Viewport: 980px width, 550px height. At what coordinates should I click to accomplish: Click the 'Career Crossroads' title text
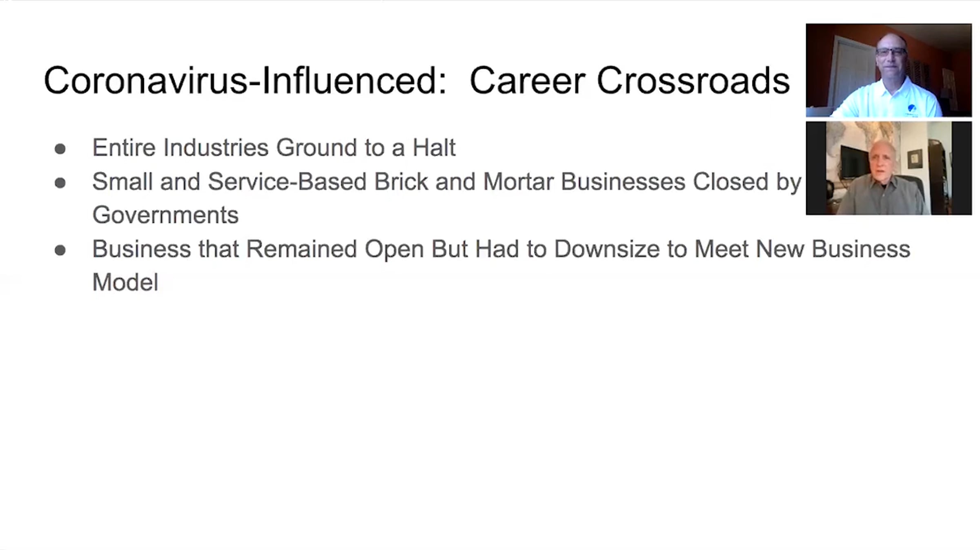tap(630, 80)
